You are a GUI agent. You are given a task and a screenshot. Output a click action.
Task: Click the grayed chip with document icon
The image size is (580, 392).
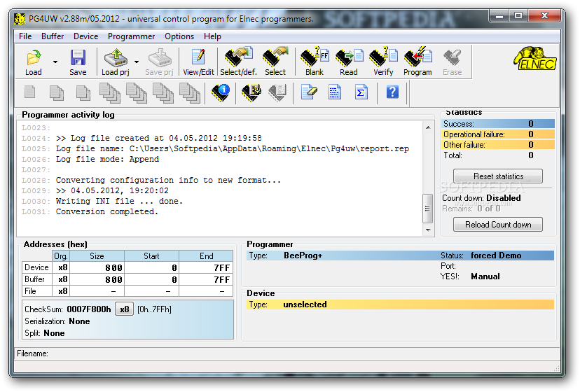pos(277,92)
